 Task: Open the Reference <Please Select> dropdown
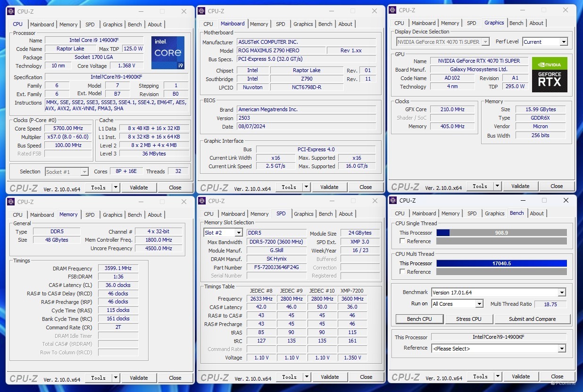[x=561, y=349]
